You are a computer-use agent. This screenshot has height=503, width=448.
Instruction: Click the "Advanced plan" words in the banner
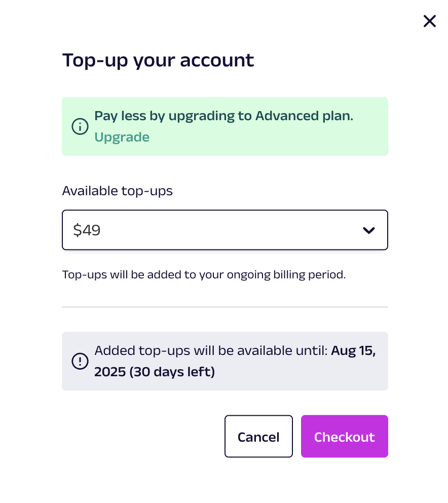click(305, 116)
